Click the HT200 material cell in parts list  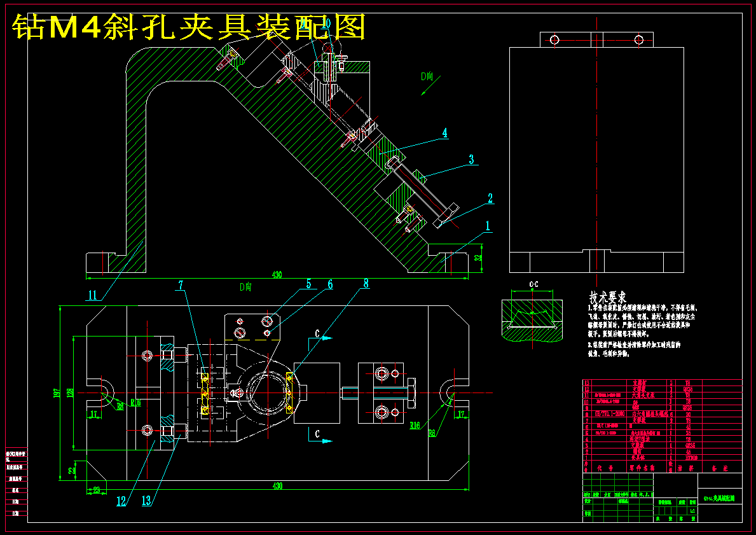[691, 458]
